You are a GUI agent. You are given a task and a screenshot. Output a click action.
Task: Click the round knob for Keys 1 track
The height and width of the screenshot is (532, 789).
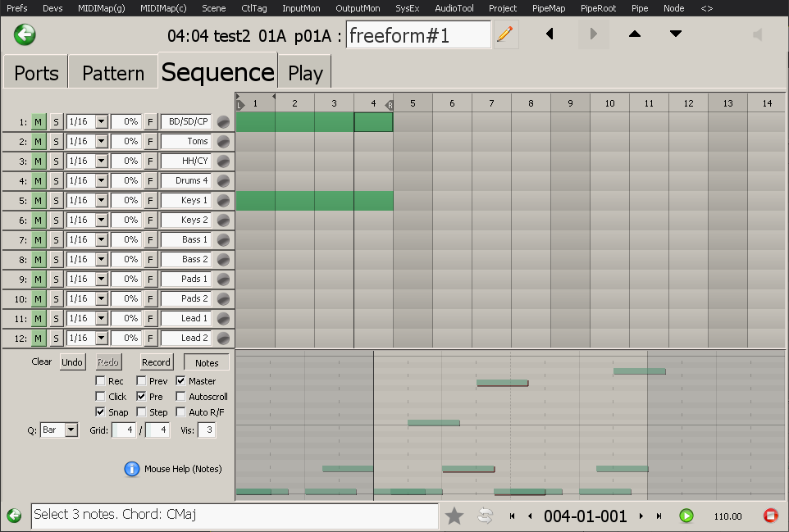pos(223,201)
